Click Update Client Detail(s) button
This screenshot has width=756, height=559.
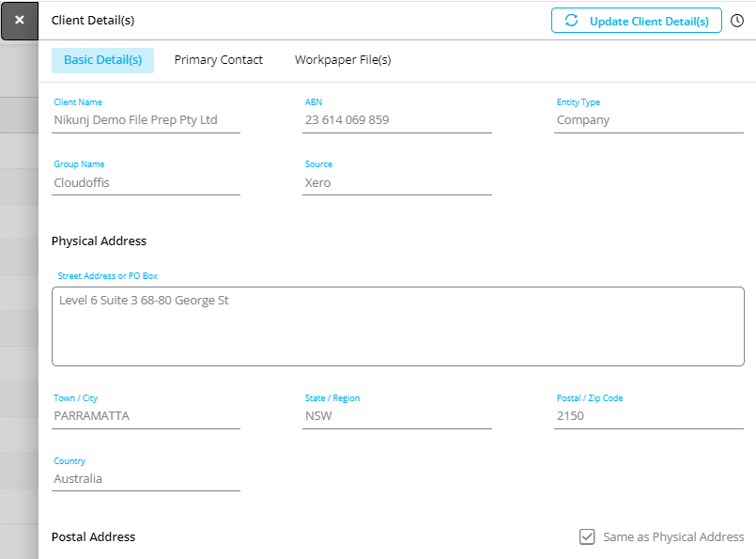click(x=637, y=21)
